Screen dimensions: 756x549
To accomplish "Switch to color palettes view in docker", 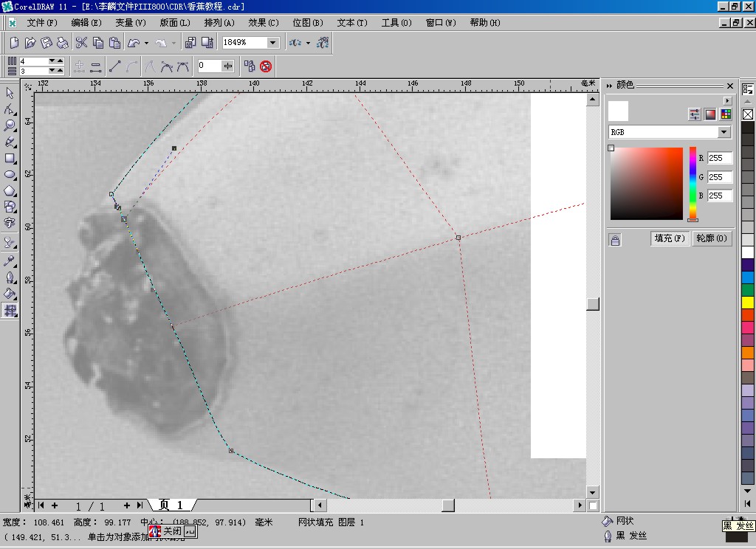I will coord(726,114).
